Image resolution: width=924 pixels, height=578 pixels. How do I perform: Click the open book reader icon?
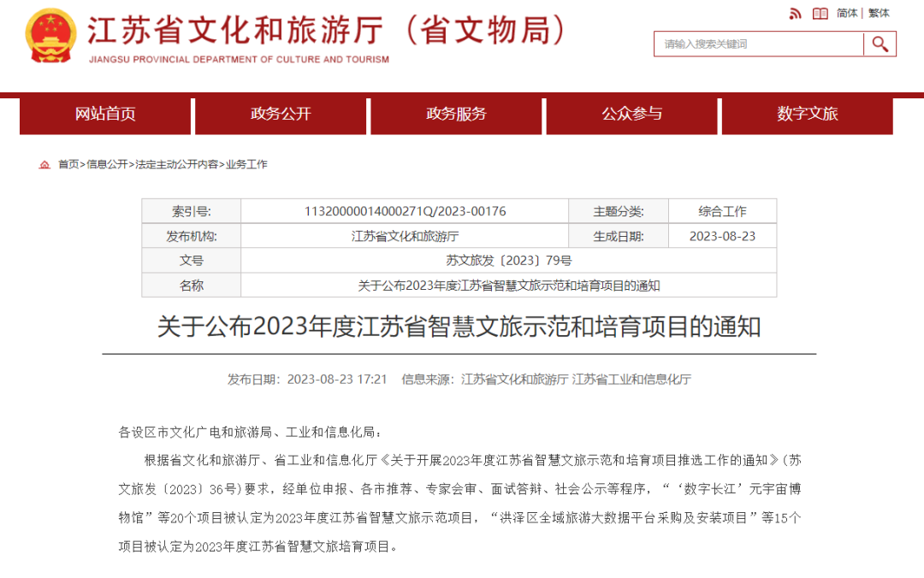tap(820, 14)
